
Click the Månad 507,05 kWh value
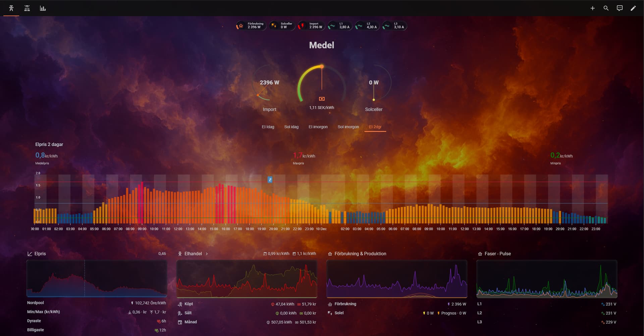279,322
